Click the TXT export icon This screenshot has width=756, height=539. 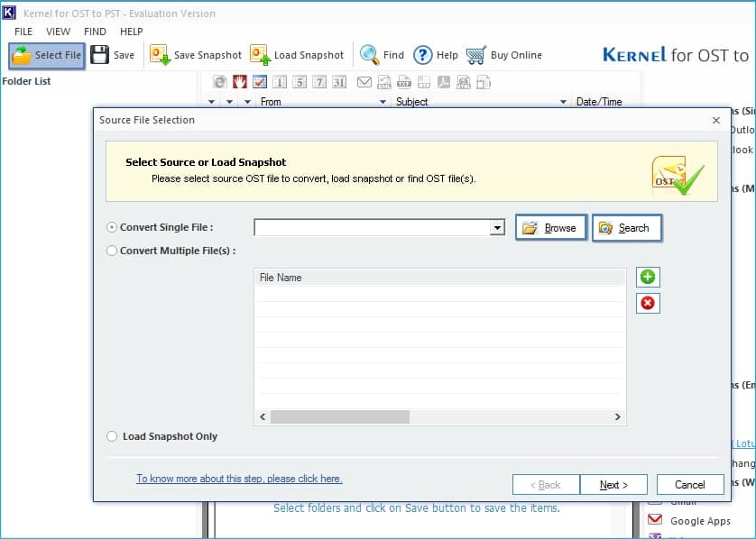pos(404,82)
